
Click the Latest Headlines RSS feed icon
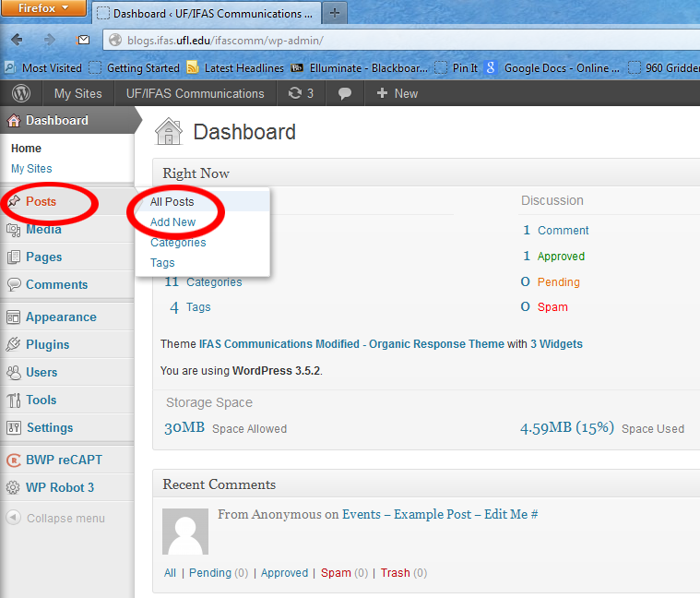(x=193, y=67)
